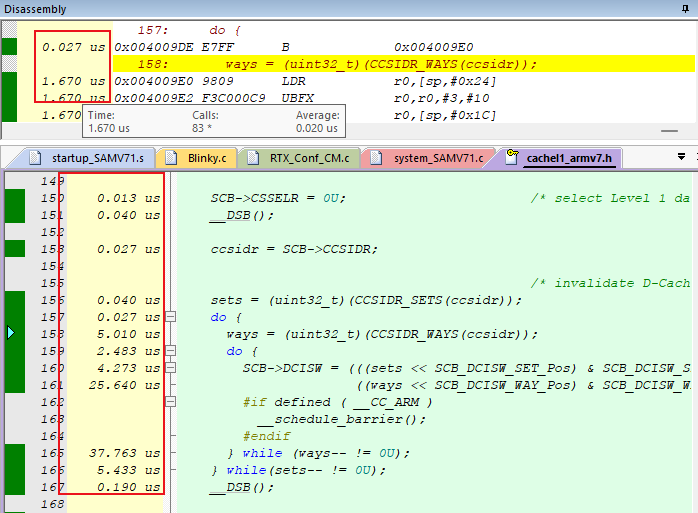Collapse the inner do-loop fold at line 159

[x=169, y=351]
